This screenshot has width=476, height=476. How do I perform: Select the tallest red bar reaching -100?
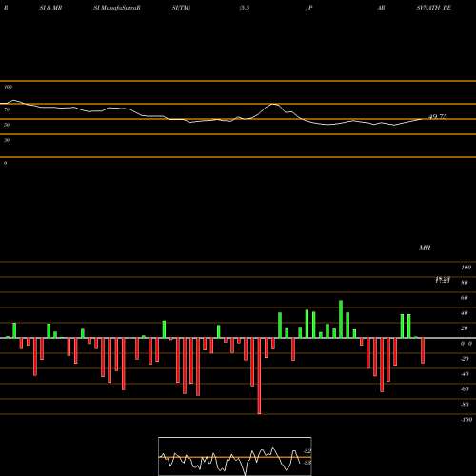click(x=259, y=376)
